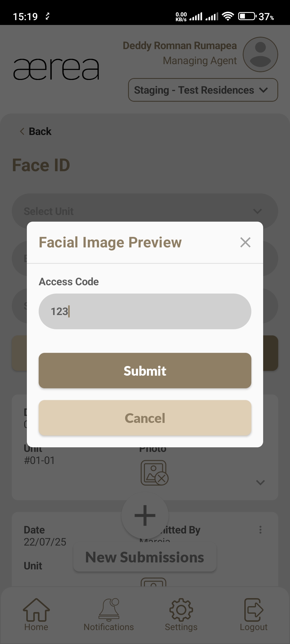Tap the Logout icon
290x644 pixels.
(254, 614)
